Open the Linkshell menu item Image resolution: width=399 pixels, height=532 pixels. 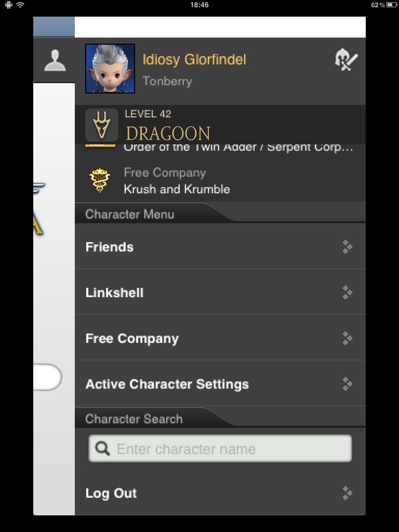220,292
